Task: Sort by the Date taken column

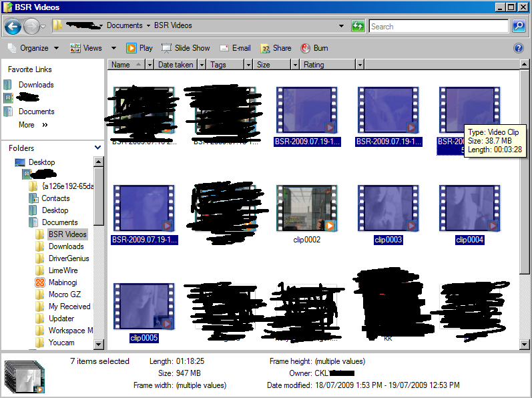Action: (176, 65)
